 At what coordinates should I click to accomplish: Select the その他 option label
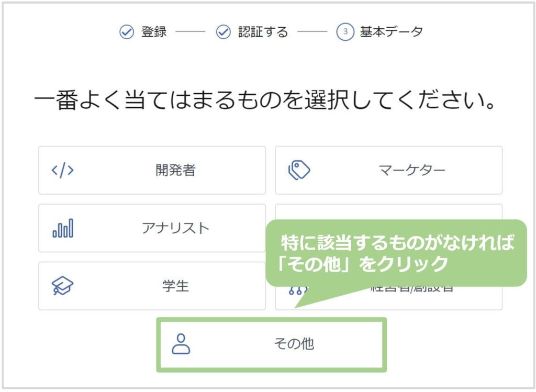pyautogui.click(x=294, y=343)
